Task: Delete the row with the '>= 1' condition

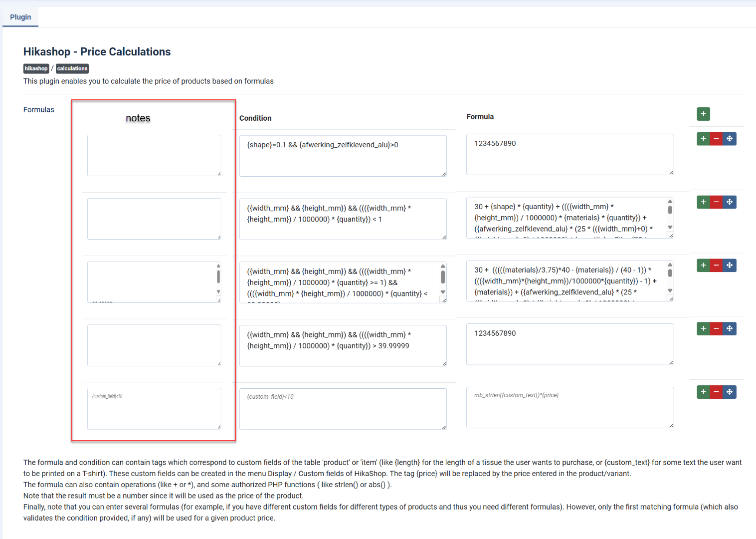Action: coord(716,266)
